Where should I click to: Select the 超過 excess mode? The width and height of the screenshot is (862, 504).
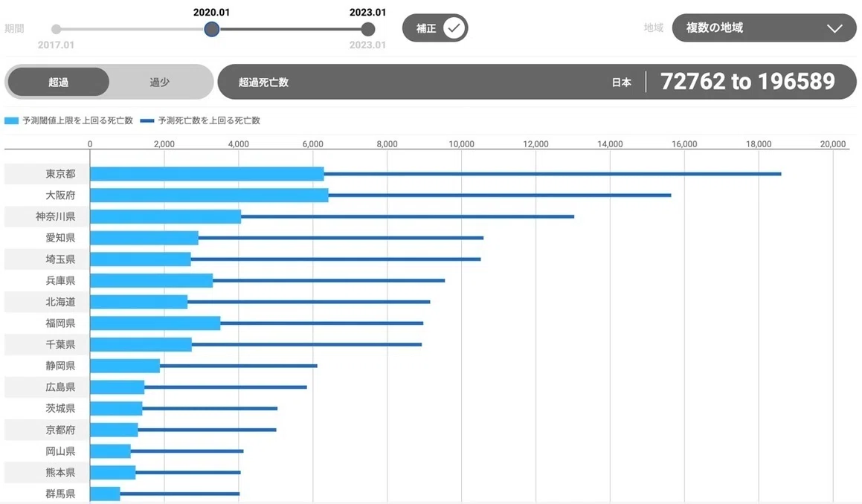pyautogui.click(x=58, y=82)
